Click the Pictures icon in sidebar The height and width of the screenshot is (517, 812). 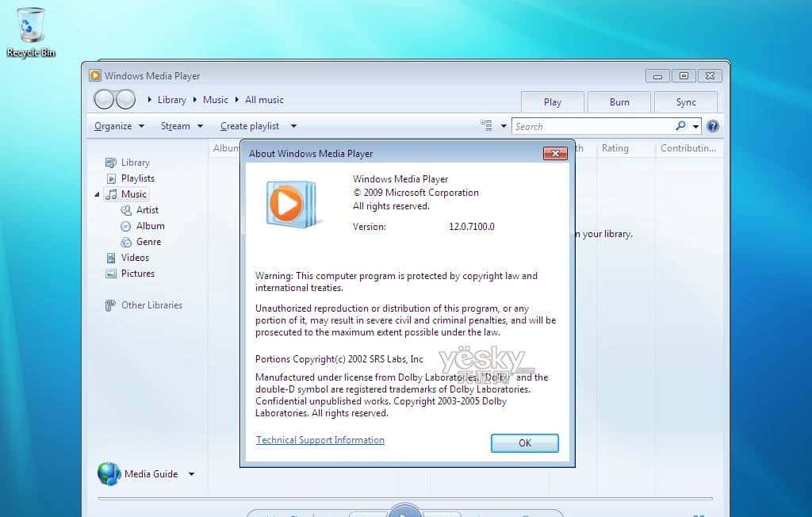click(x=111, y=274)
